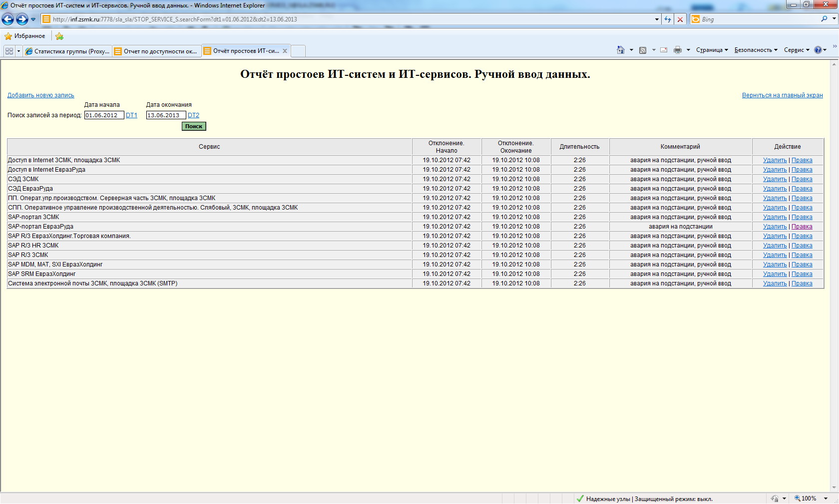Click the DT2 date picker link

click(193, 115)
